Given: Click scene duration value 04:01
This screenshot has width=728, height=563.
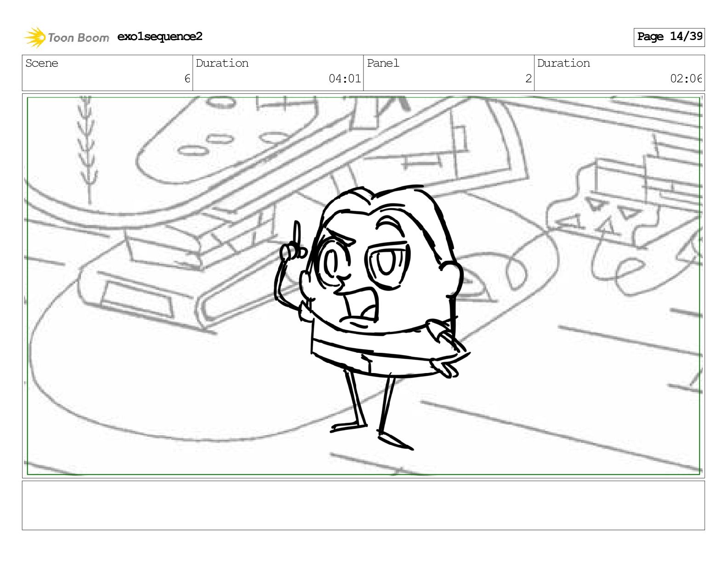Looking at the screenshot, I should pyautogui.click(x=345, y=79).
